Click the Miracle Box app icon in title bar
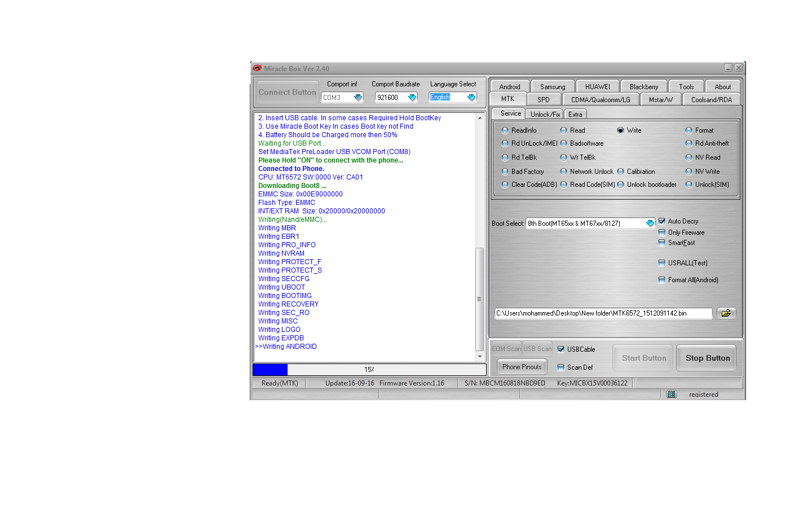The image size is (812, 508). (257, 68)
